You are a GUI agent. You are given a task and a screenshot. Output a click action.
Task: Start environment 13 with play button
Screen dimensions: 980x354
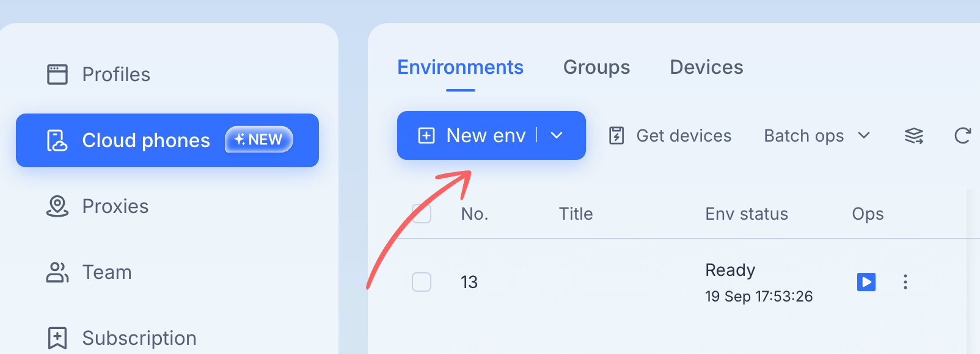tap(866, 282)
